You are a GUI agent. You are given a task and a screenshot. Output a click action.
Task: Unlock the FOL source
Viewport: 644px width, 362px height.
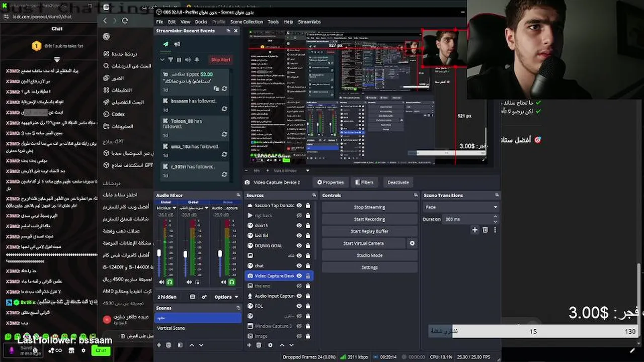pyautogui.click(x=308, y=306)
